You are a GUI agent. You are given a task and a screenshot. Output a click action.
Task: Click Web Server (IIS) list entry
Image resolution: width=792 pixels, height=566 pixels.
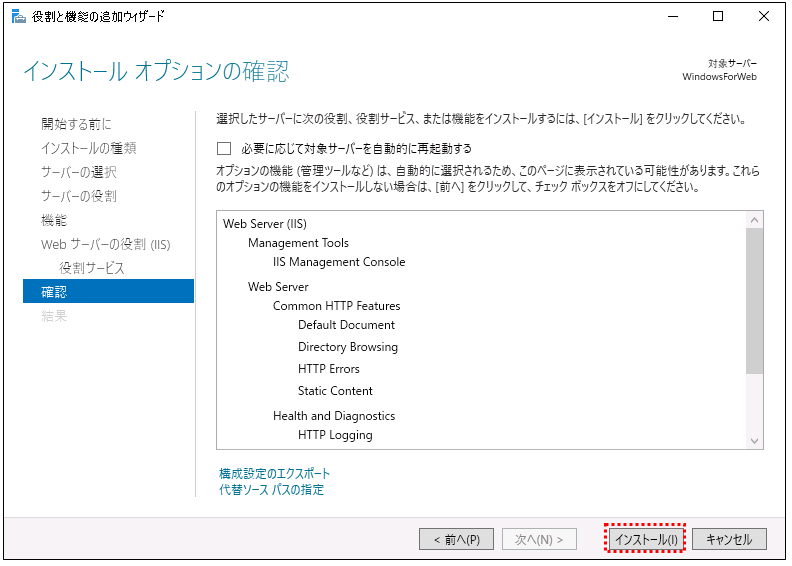265,224
